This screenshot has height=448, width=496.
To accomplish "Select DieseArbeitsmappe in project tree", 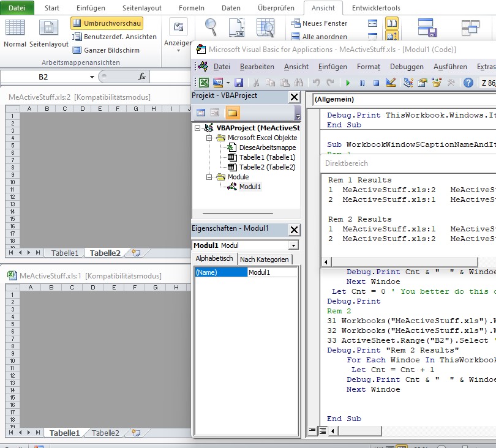I will pos(268,147).
